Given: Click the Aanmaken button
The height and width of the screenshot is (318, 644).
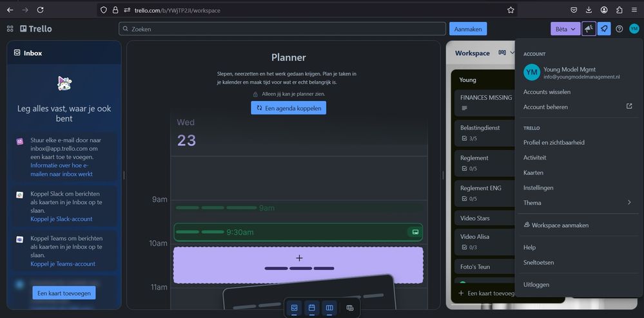Looking at the screenshot, I should (x=468, y=29).
